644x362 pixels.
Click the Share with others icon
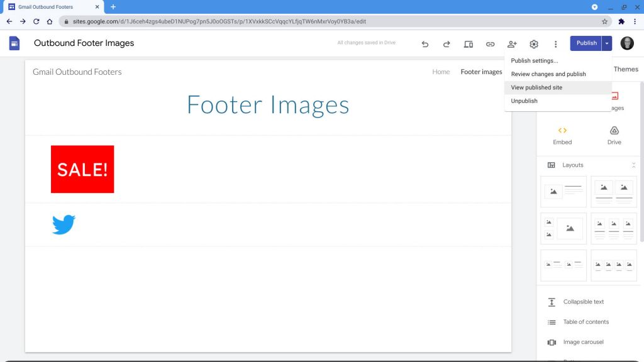[512, 44]
